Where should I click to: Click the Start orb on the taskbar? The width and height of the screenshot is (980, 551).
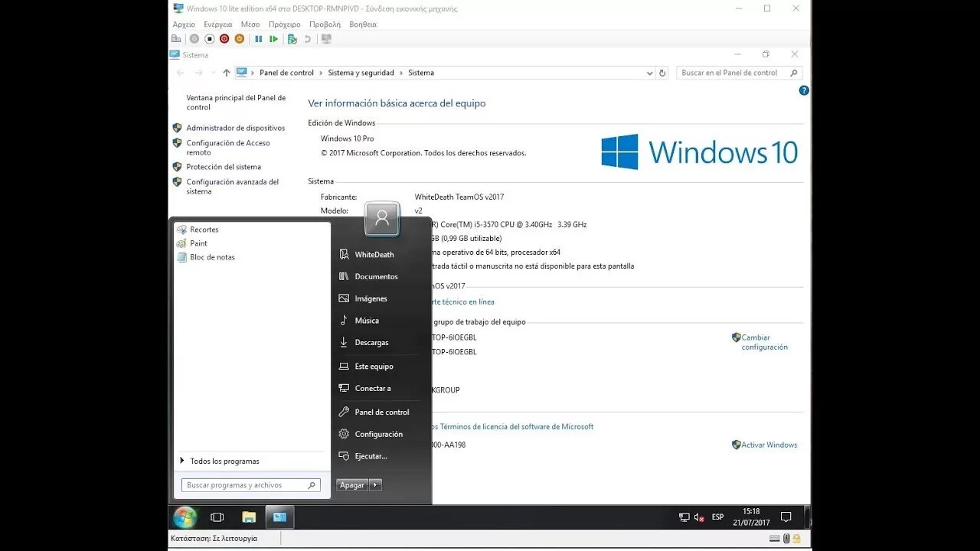click(x=185, y=517)
